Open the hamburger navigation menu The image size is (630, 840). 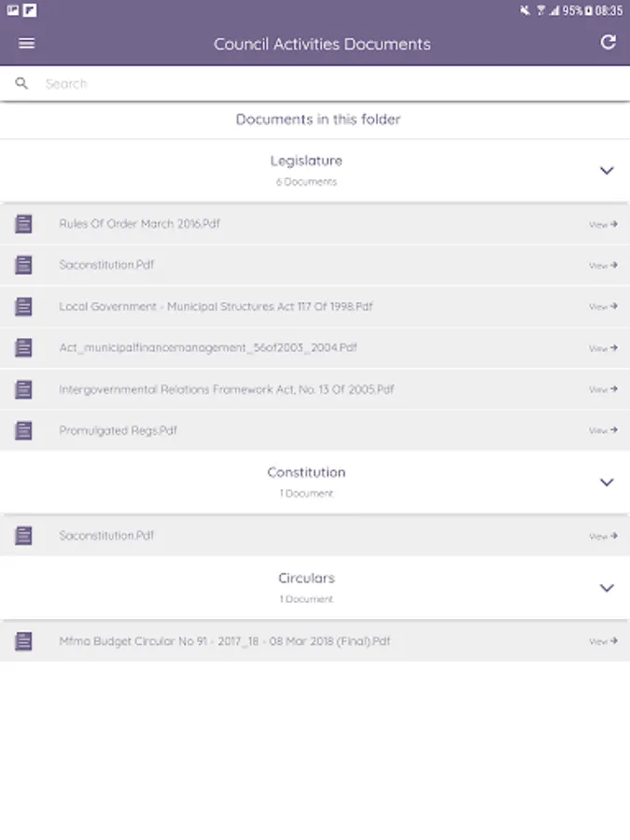click(26, 43)
